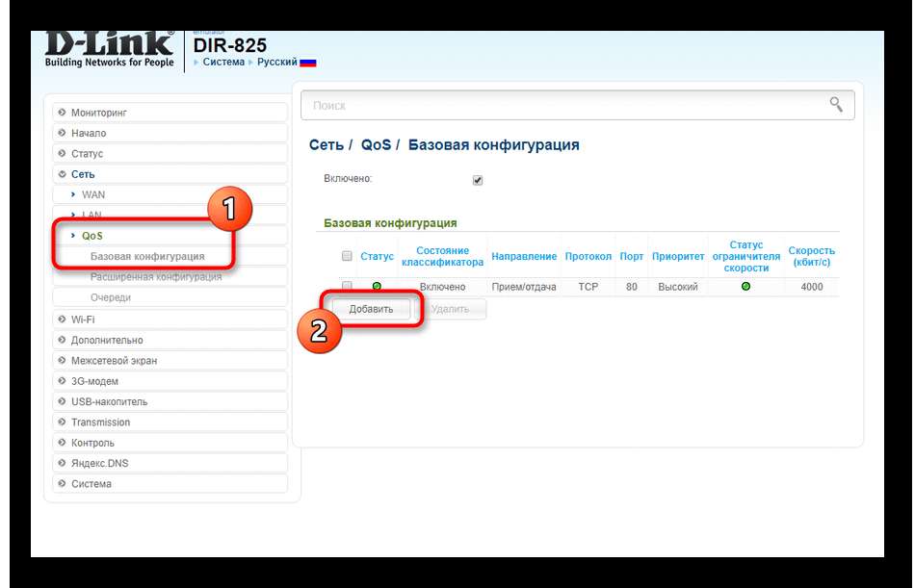Click the search magnifier icon
Image resolution: width=915 pixels, height=588 pixels.
[x=836, y=105]
